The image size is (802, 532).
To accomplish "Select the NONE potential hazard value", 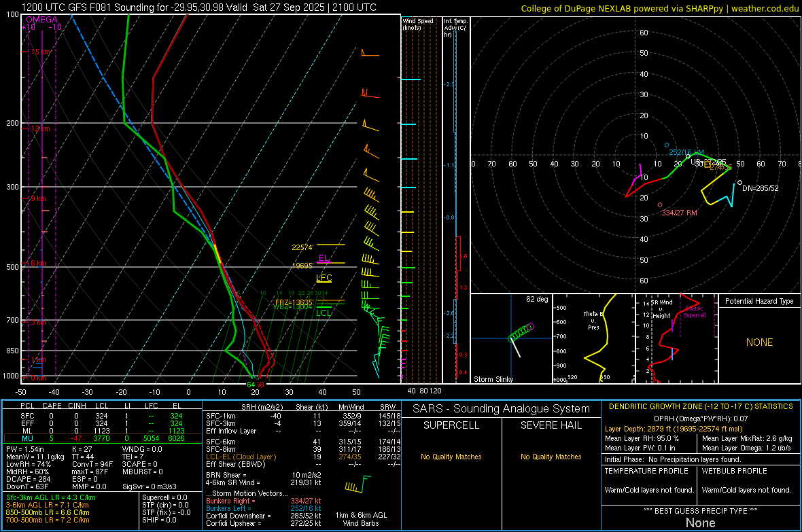I will point(759,342).
